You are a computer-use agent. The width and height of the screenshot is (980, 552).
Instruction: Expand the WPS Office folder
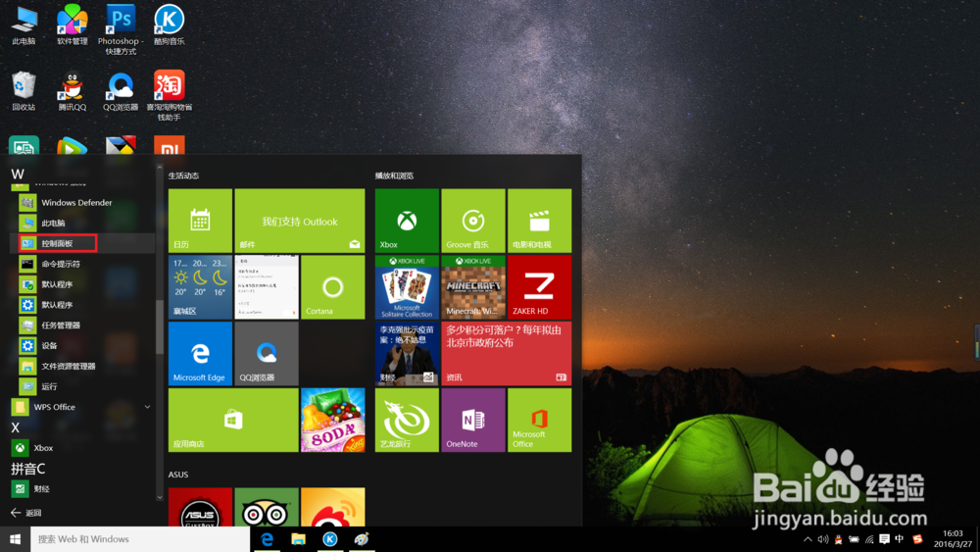coord(82,407)
